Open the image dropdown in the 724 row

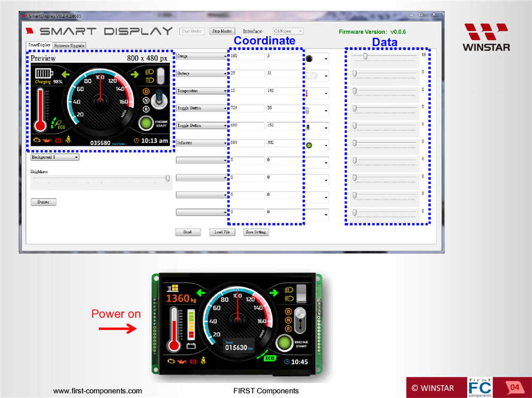pos(317,111)
